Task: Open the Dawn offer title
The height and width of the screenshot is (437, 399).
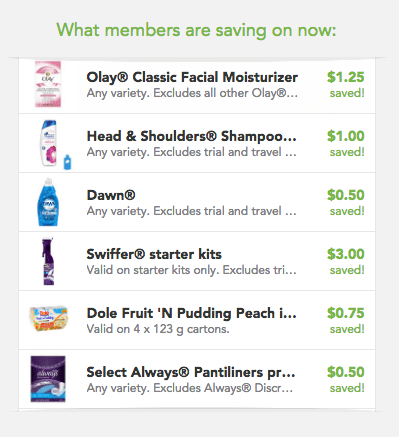Action: click(x=111, y=195)
